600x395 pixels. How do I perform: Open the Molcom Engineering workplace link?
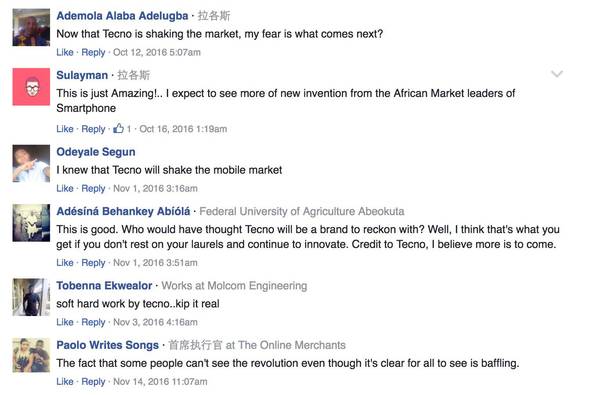(x=257, y=286)
